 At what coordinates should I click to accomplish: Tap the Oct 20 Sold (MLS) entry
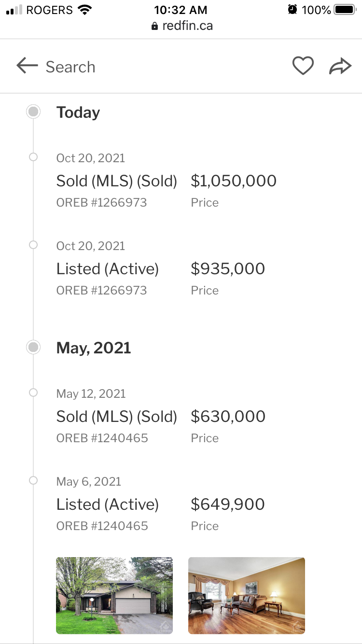[116, 181]
